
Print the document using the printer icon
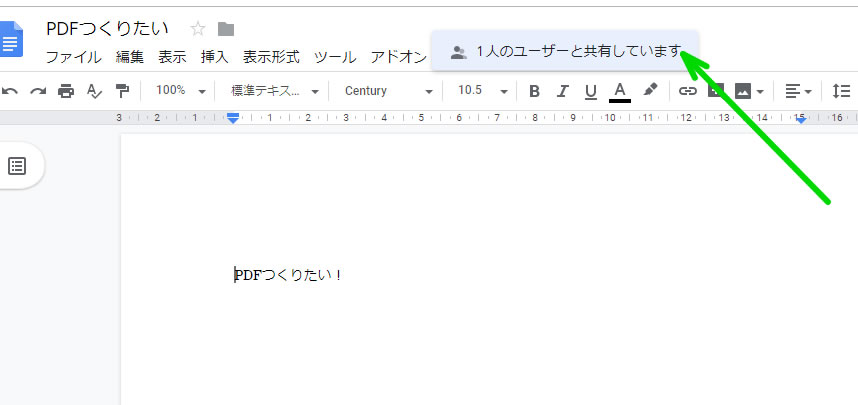[66, 91]
